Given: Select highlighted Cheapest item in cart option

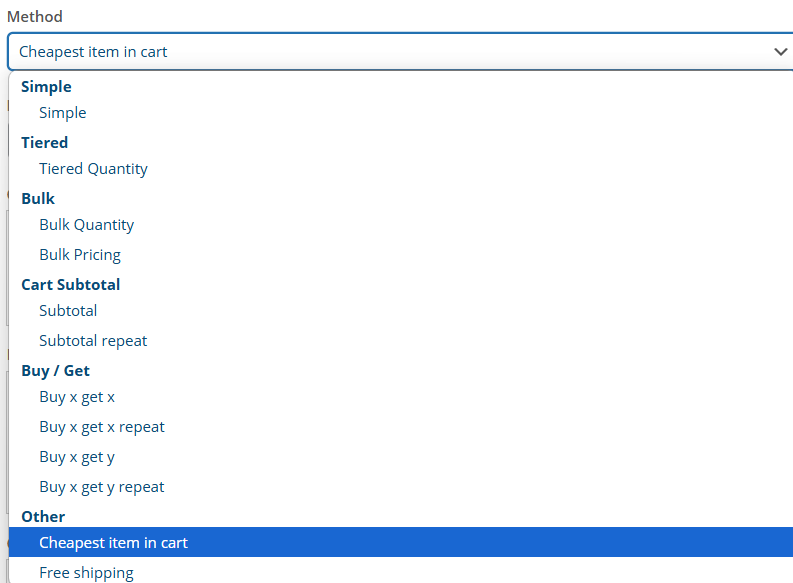Looking at the screenshot, I should (x=401, y=542).
